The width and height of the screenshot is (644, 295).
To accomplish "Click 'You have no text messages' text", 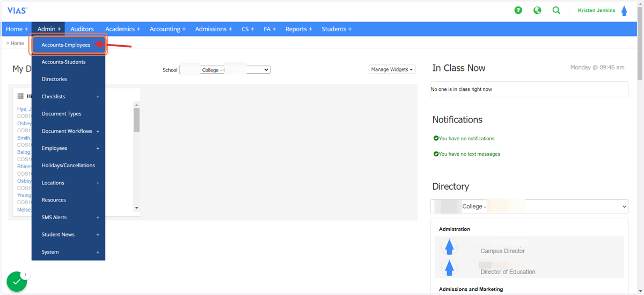I will pyautogui.click(x=470, y=154).
